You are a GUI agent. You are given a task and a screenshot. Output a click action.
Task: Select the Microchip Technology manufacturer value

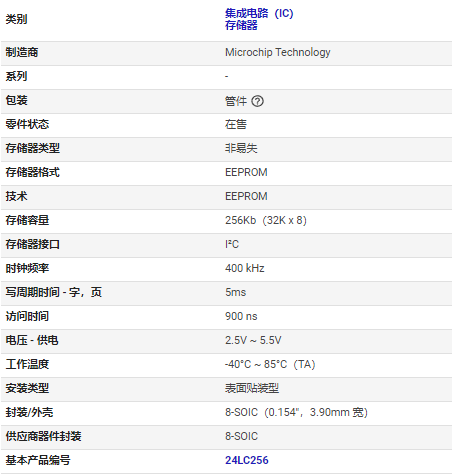pyautogui.click(x=278, y=52)
